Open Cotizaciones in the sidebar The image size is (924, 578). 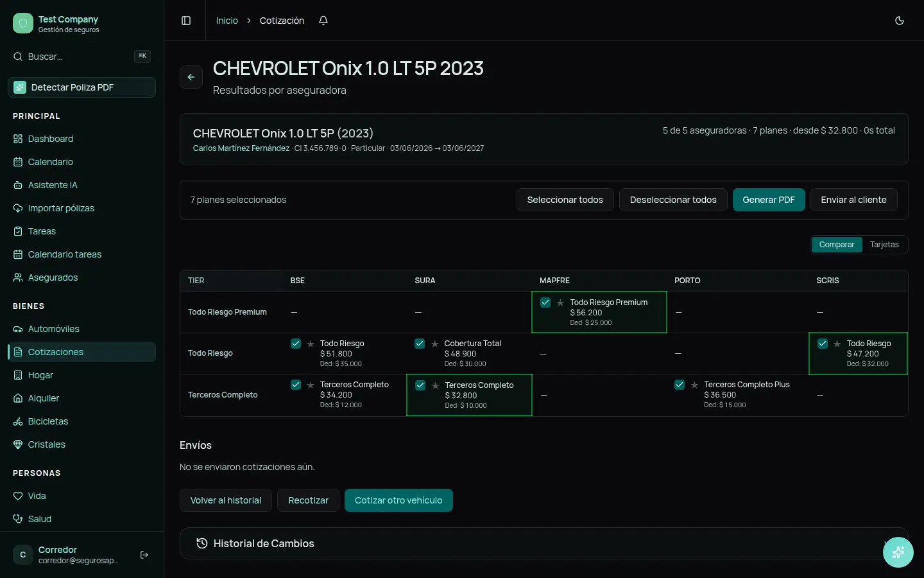coord(81,352)
